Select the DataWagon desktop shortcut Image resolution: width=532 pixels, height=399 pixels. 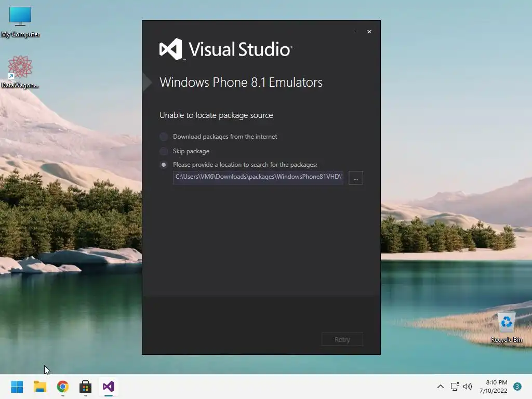20,72
